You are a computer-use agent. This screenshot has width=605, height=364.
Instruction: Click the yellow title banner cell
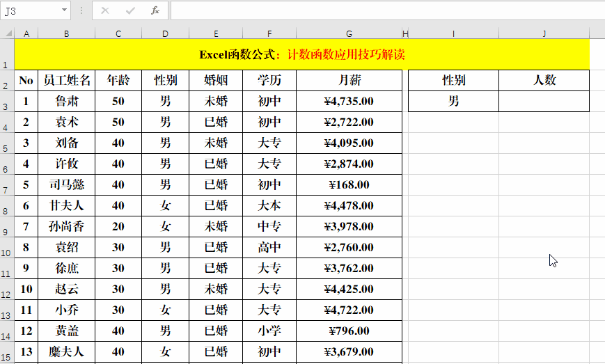301,54
